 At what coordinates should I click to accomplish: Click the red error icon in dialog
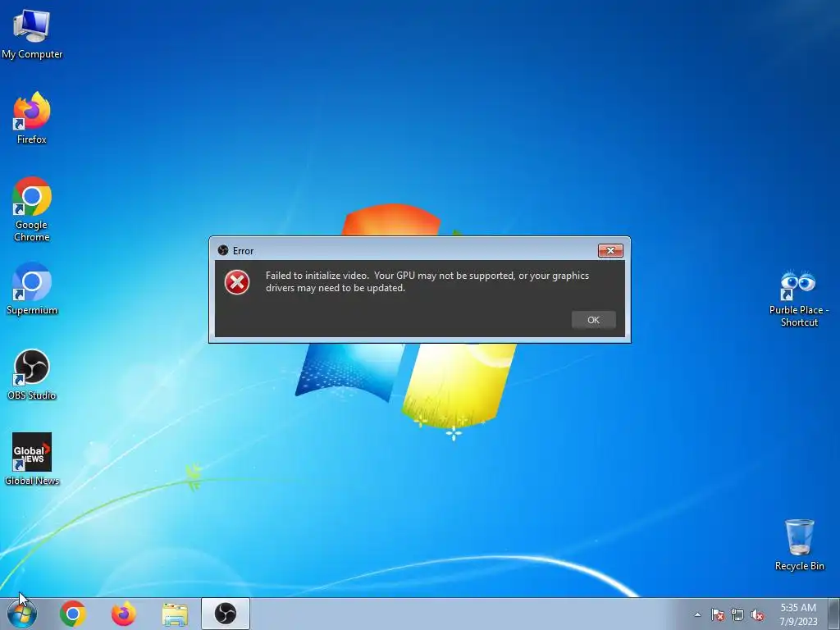point(237,282)
